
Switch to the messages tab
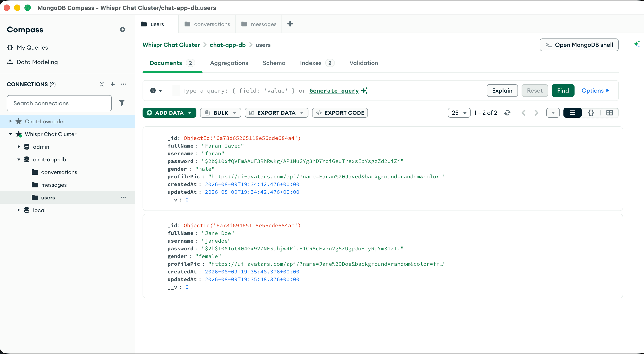coord(259,24)
